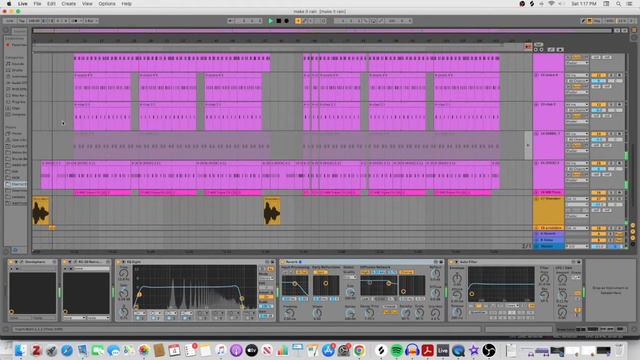Toggle the Reverb device activator
The image size is (640, 360).
(283, 262)
